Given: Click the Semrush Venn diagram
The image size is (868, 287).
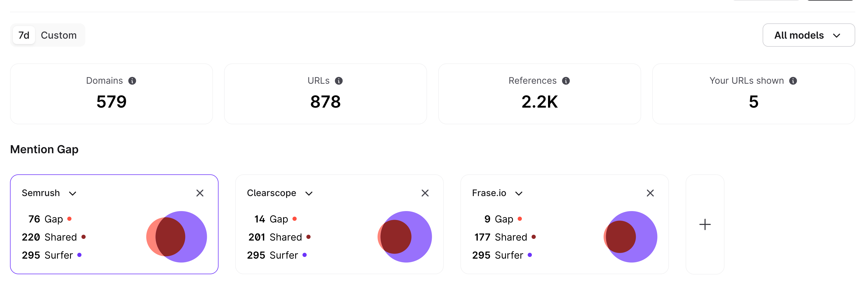Looking at the screenshot, I should (x=176, y=236).
